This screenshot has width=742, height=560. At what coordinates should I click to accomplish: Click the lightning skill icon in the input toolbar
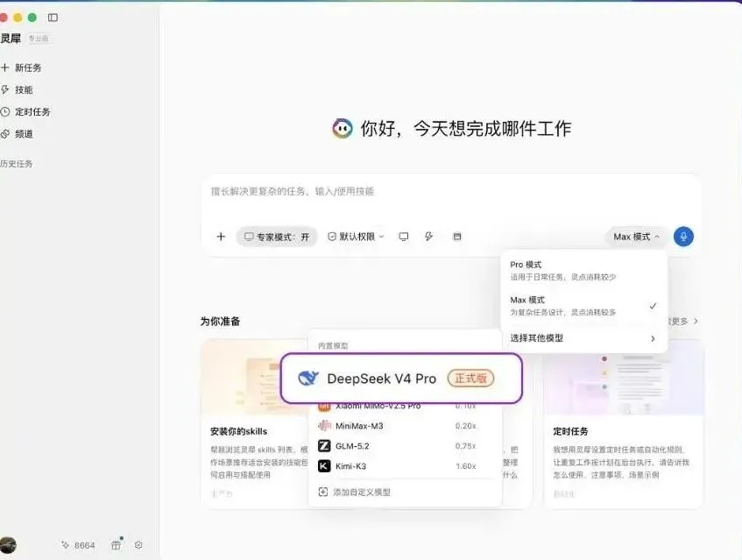429,237
